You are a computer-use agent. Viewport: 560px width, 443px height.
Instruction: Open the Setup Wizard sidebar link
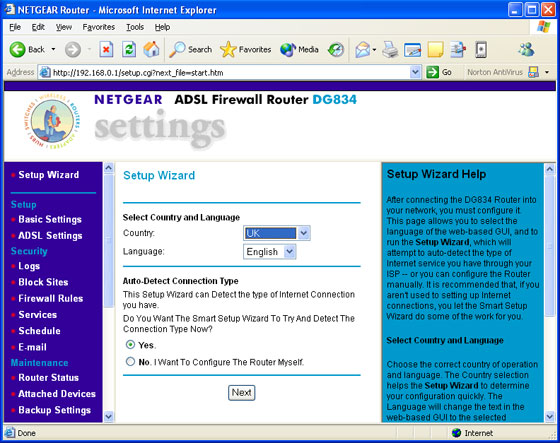(49, 175)
